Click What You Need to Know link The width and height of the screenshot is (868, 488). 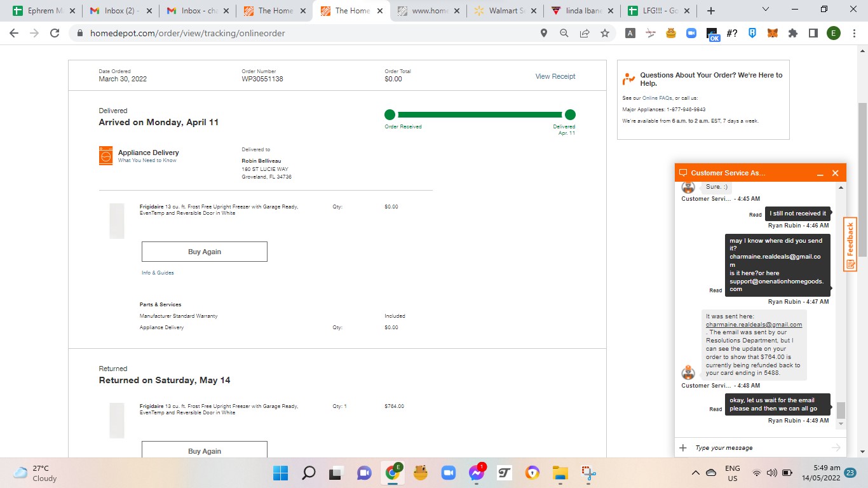coord(147,161)
